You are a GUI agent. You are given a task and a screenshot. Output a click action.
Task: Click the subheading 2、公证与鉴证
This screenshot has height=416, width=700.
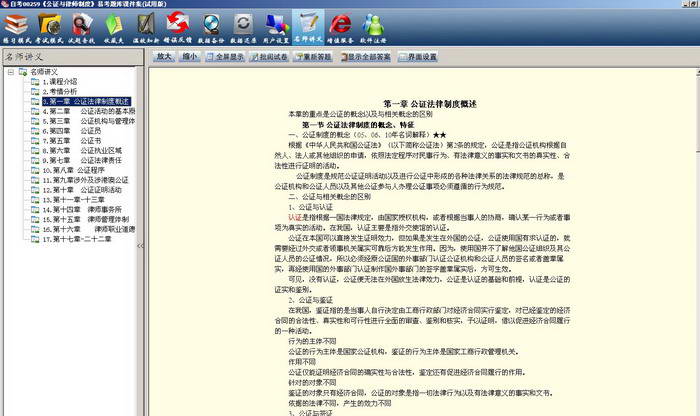pyautogui.click(x=310, y=300)
